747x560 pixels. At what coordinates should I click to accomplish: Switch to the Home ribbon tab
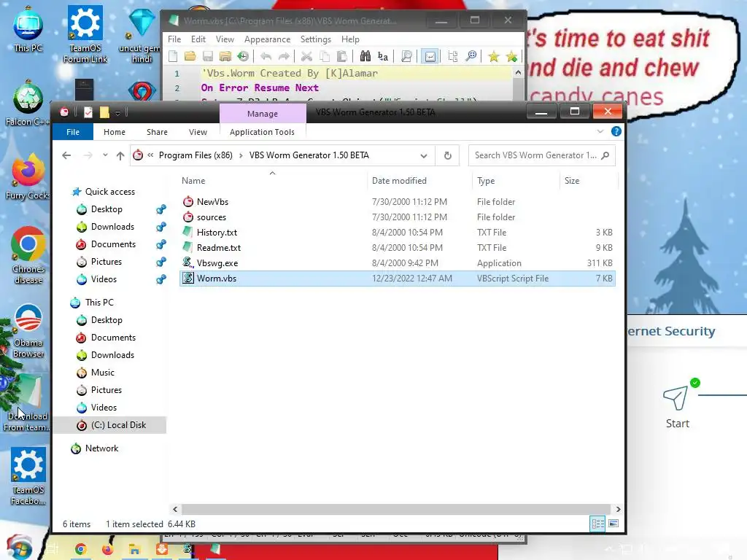point(115,132)
